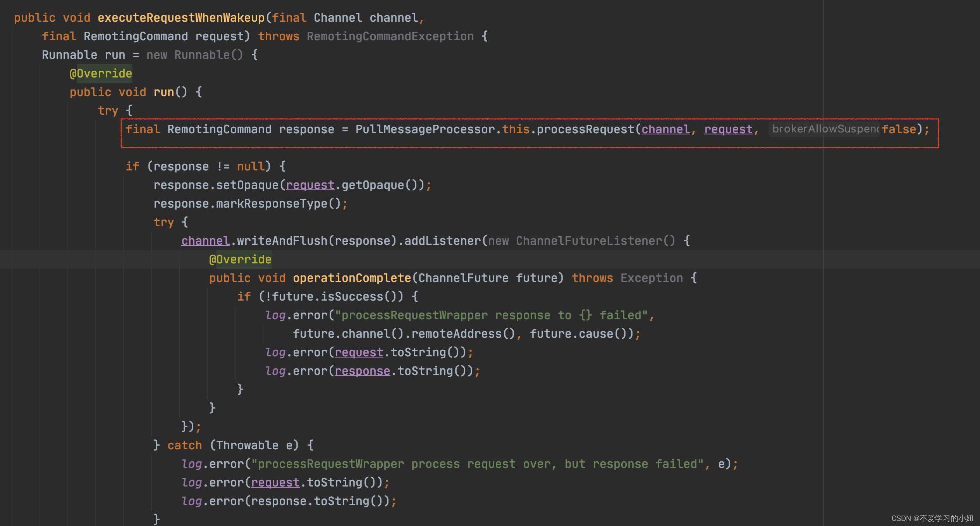Click underlined 'channel' before writeAndFlush
Screen dimensions: 980x526
(x=205, y=241)
